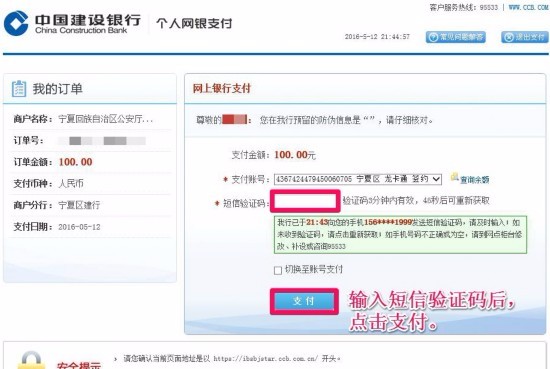Click the 安全提示 label
Screen dimensions: 550x369
click(79, 365)
